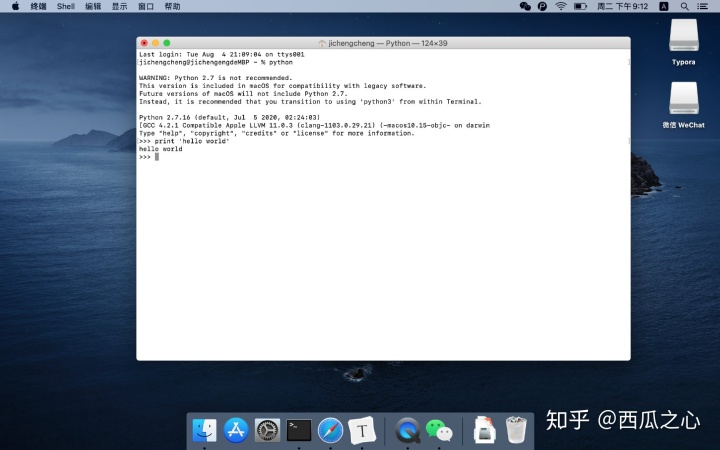Open Finder from the Dock

[205, 430]
